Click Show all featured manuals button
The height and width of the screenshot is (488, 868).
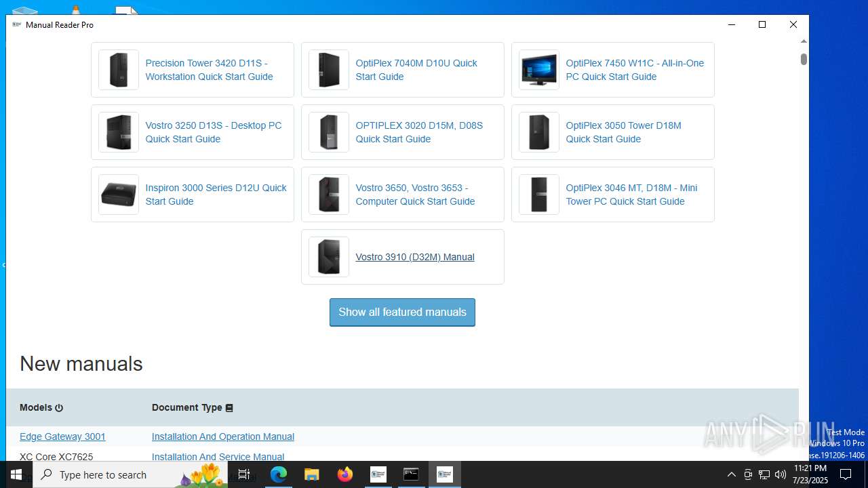click(x=402, y=312)
